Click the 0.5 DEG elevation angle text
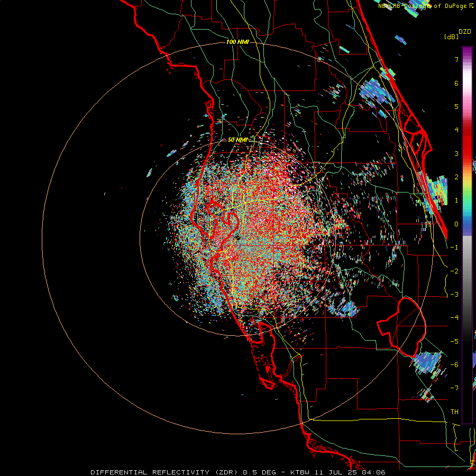The width and height of the screenshot is (476, 476). 259,472
